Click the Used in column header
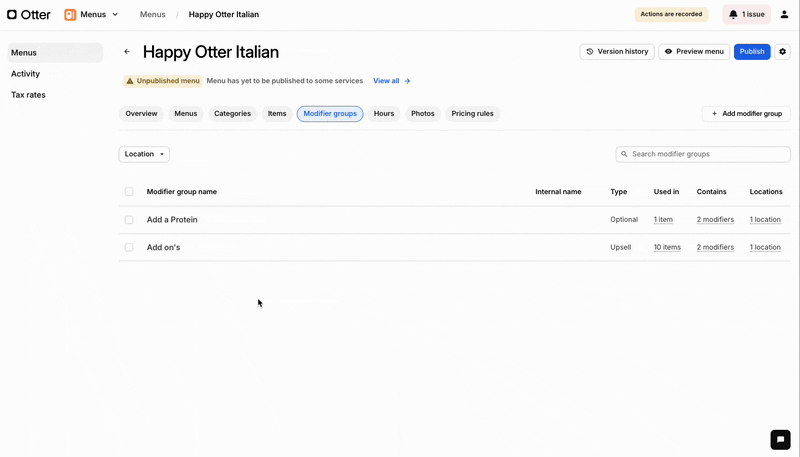The width and height of the screenshot is (800, 457). pos(666,192)
